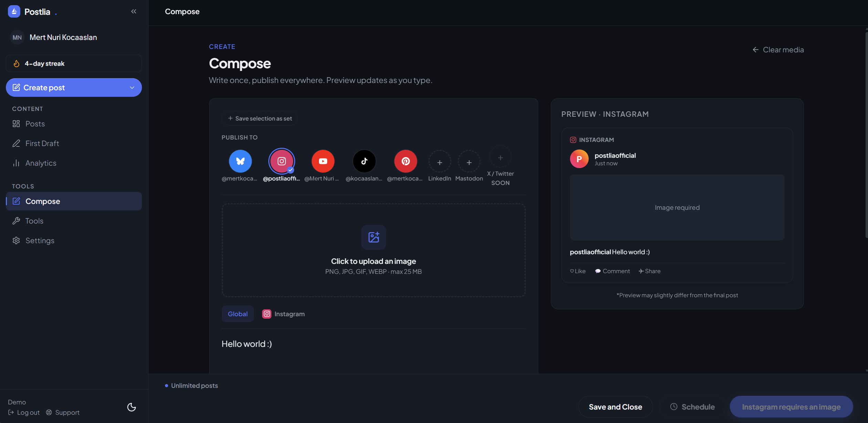Click the Clear media link
This screenshot has height=423, width=868.
[x=778, y=50]
